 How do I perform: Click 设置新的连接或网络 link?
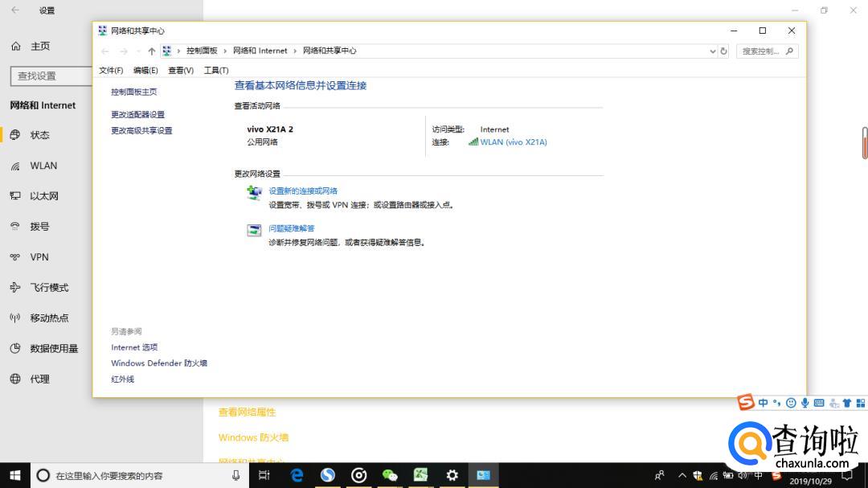click(x=303, y=191)
